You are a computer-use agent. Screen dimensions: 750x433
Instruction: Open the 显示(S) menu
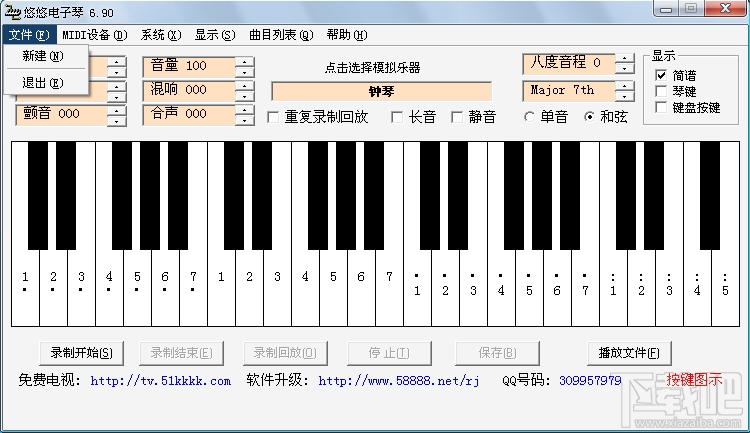coord(215,35)
